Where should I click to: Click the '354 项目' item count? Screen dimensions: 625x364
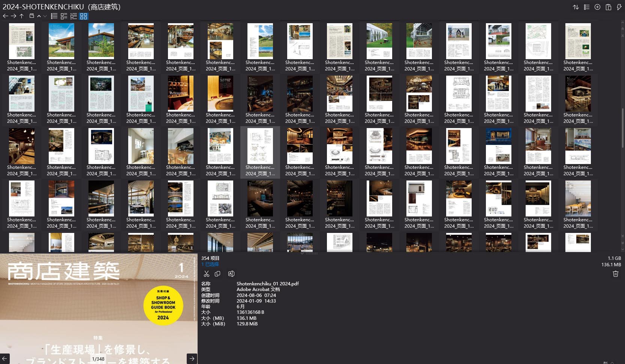click(210, 258)
